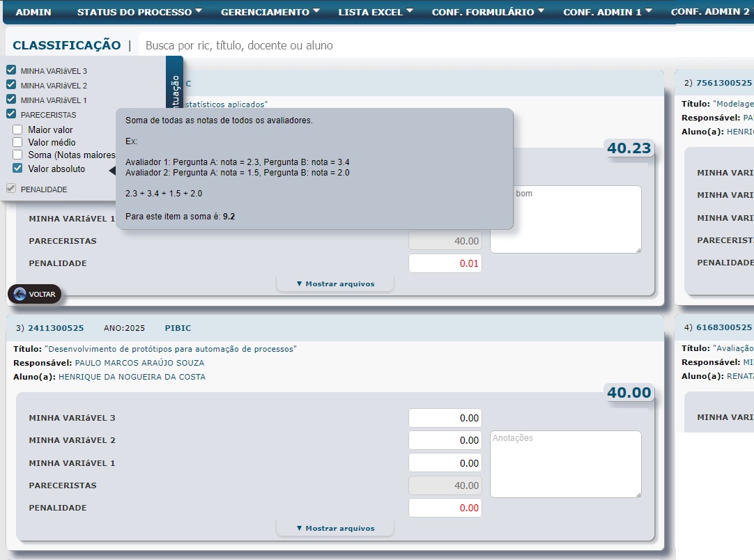Click the Voltar back arrow icon
Viewport: 754px width, 560px height.
20,295
